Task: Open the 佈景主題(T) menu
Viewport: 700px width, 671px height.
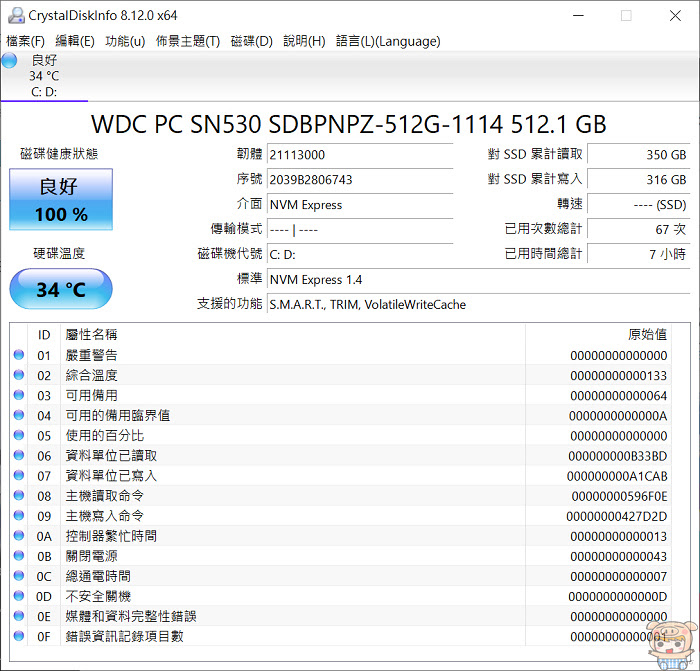Action: pos(188,41)
